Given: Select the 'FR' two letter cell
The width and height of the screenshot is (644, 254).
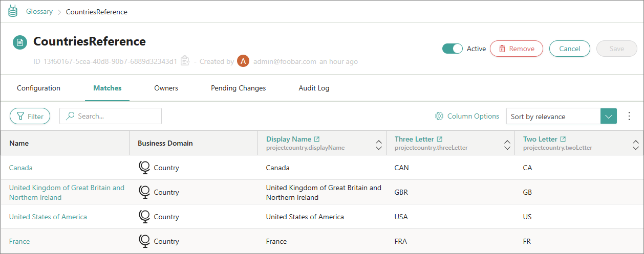Looking at the screenshot, I should click(x=527, y=241).
